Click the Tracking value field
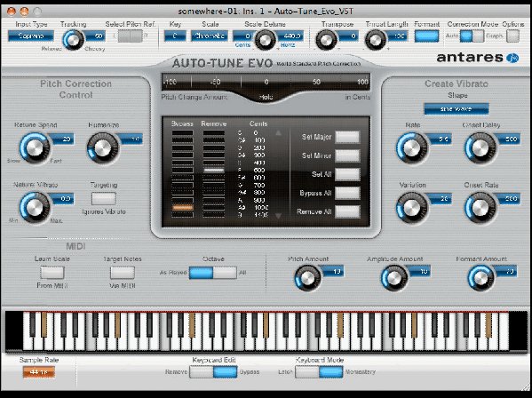The width and height of the screenshot is (532, 398). tap(95, 36)
